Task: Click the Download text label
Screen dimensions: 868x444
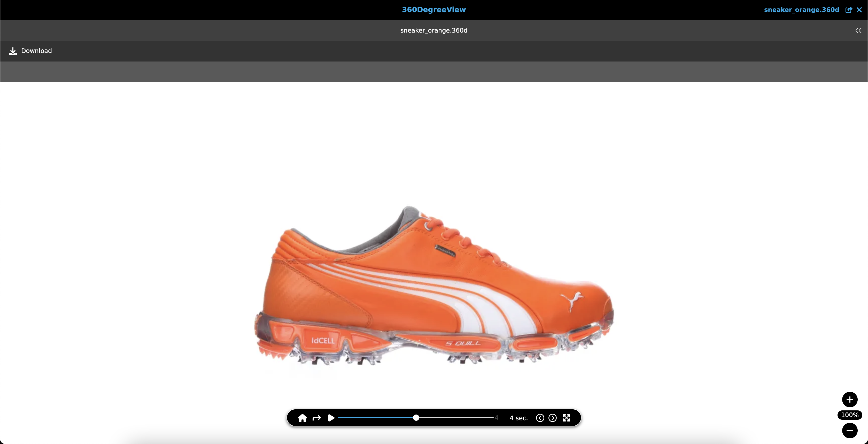Action: click(36, 51)
